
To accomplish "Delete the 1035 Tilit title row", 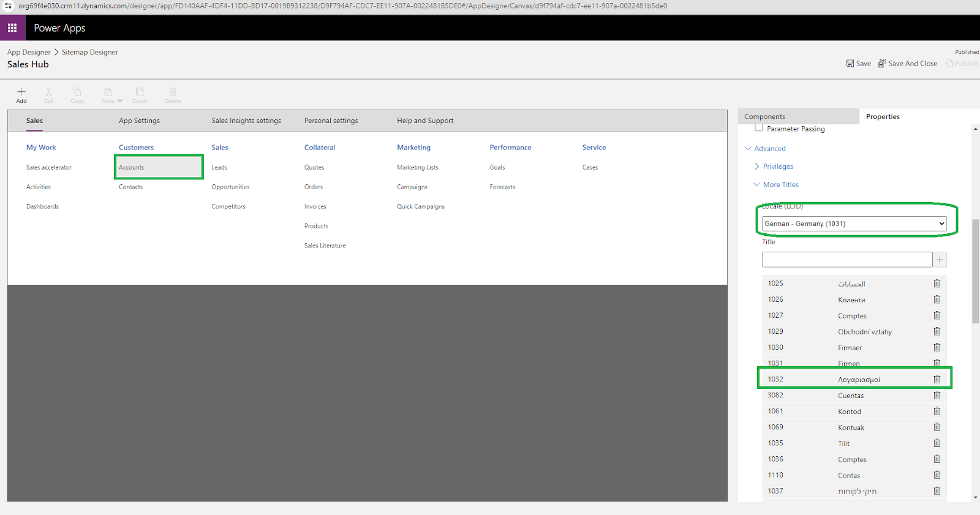I will 937,443.
